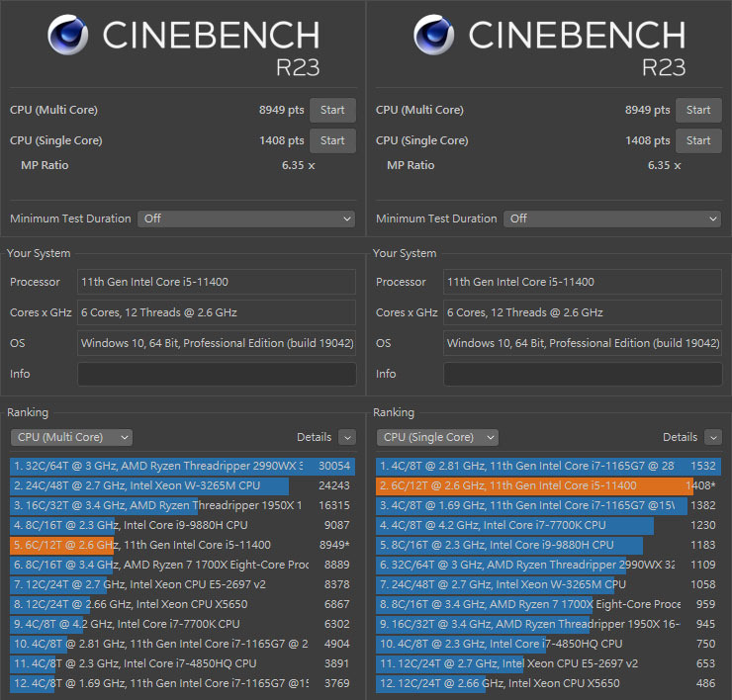Image resolution: width=732 pixels, height=700 pixels.
Task: Start the Multi Core test in right window
Action: coord(698,110)
